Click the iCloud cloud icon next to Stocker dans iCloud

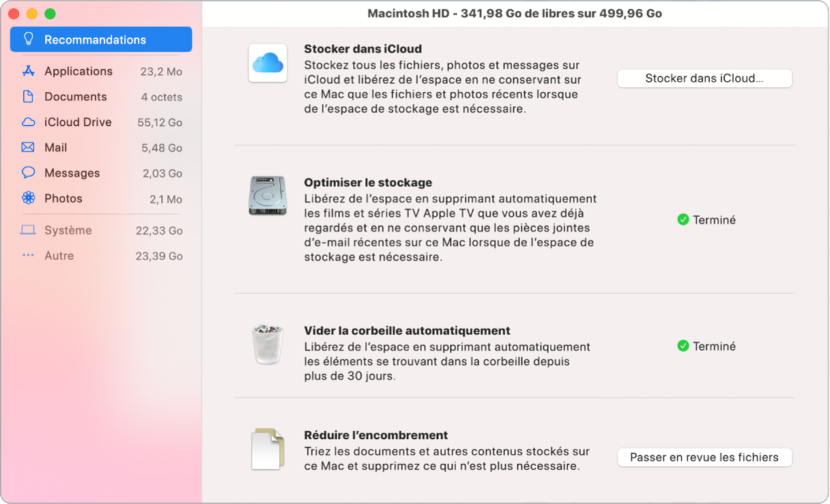click(268, 63)
